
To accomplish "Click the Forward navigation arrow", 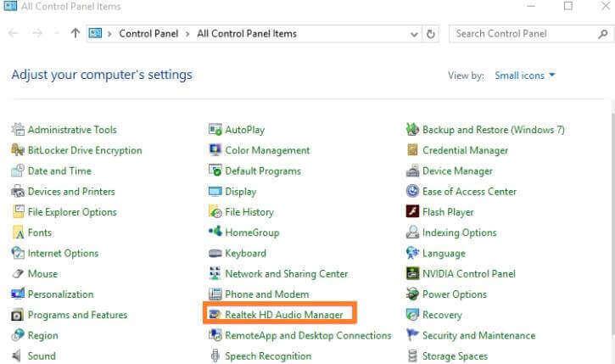I will tap(37, 33).
